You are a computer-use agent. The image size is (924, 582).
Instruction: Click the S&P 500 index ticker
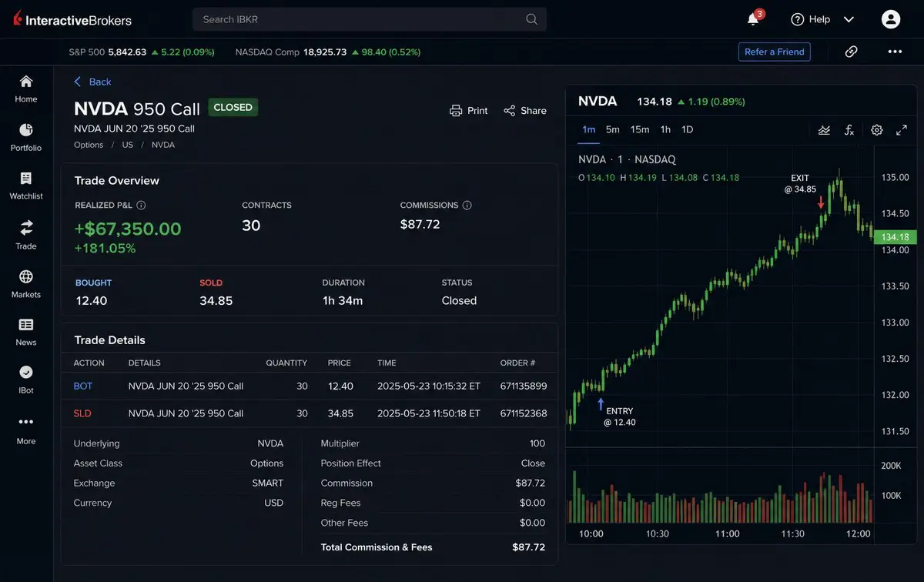[x=142, y=52]
